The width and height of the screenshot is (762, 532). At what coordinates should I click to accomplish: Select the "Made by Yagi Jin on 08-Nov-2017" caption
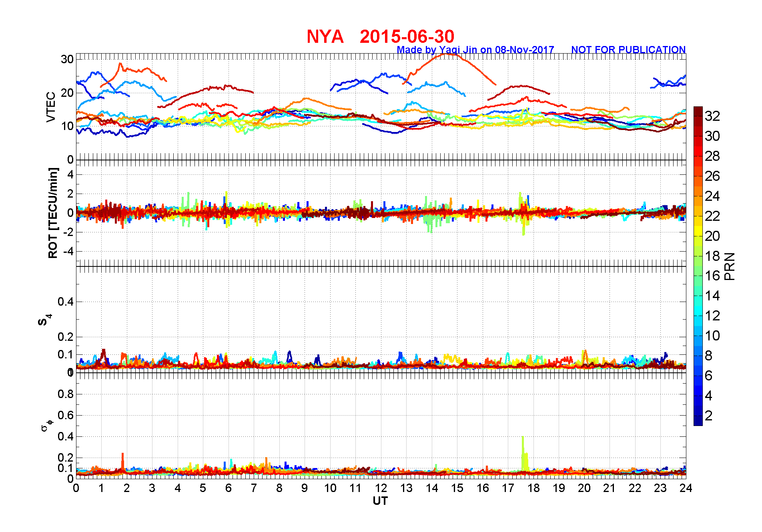click(x=475, y=50)
